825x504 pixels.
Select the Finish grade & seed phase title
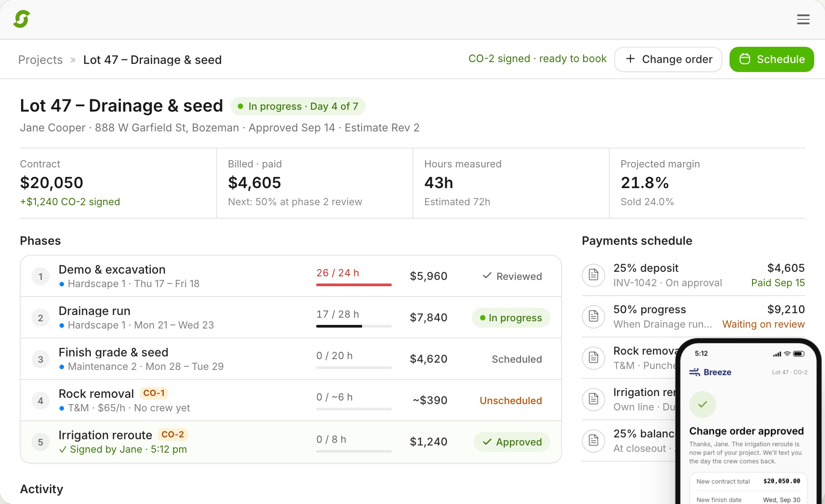(x=113, y=352)
